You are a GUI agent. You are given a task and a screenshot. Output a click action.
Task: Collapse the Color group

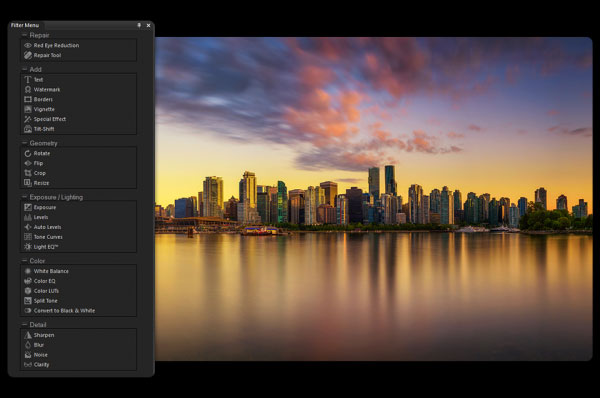coord(24,260)
